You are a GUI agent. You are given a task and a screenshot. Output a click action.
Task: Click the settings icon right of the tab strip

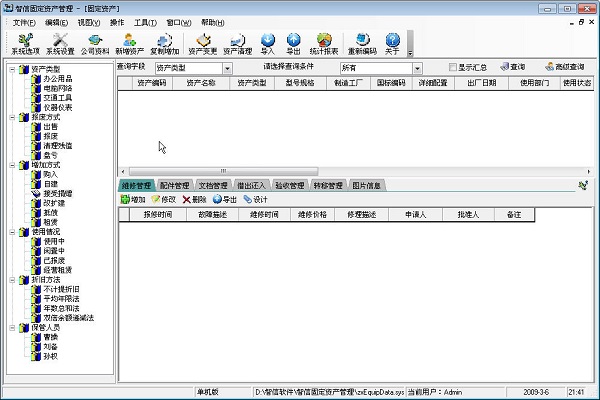pyautogui.click(x=583, y=186)
